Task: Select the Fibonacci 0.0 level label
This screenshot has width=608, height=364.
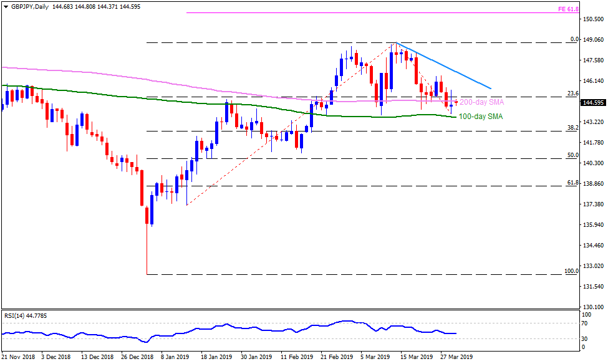Action: [x=575, y=39]
